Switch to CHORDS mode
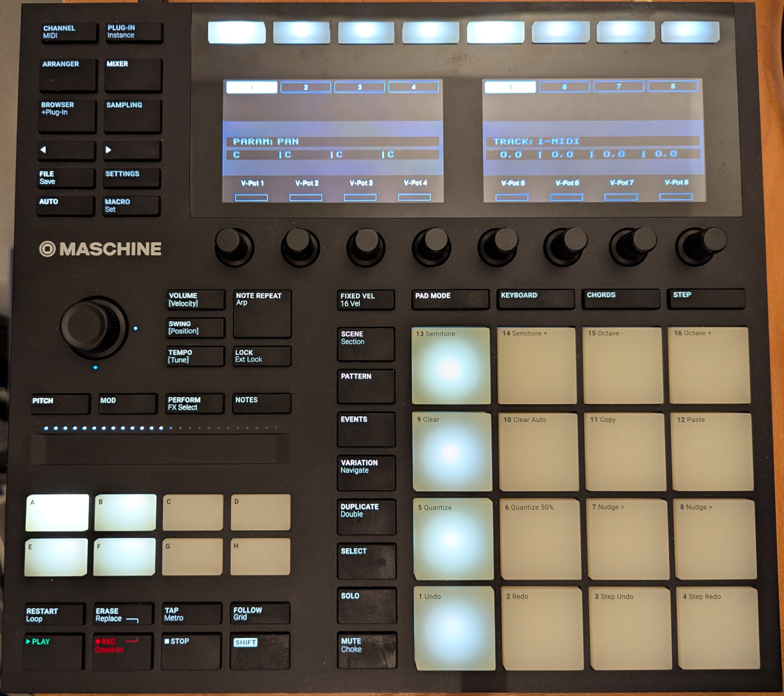The height and width of the screenshot is (696, 784). (x=621, y=299)
